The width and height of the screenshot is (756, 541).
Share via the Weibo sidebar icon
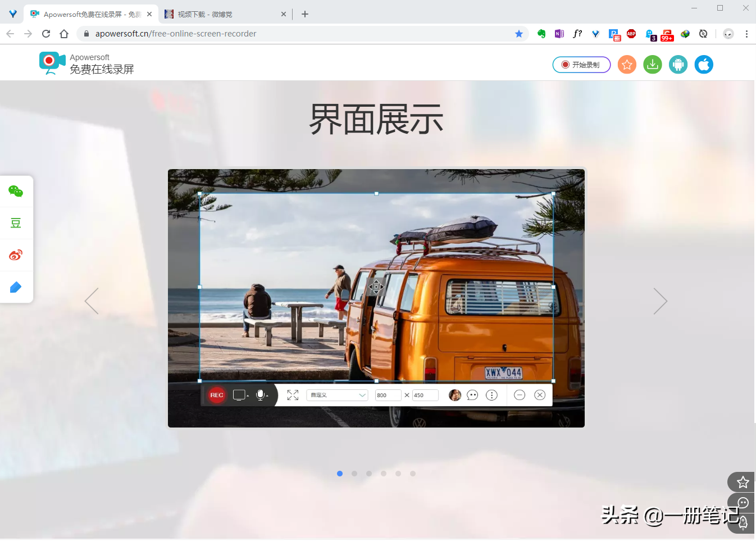16,255
